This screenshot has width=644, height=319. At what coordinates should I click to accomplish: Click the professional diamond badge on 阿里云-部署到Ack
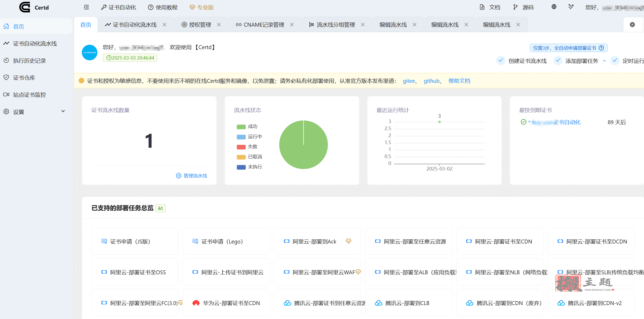coord(349,241)
